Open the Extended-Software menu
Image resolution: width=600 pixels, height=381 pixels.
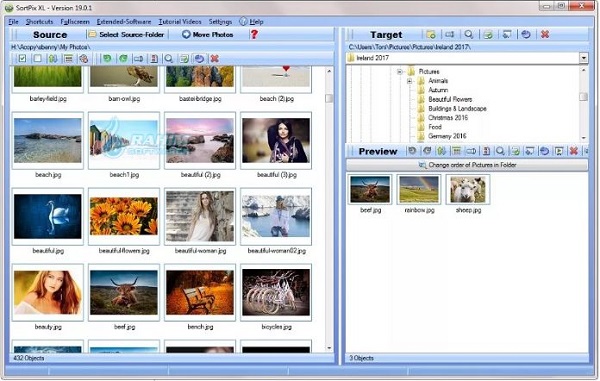[124, 22]
